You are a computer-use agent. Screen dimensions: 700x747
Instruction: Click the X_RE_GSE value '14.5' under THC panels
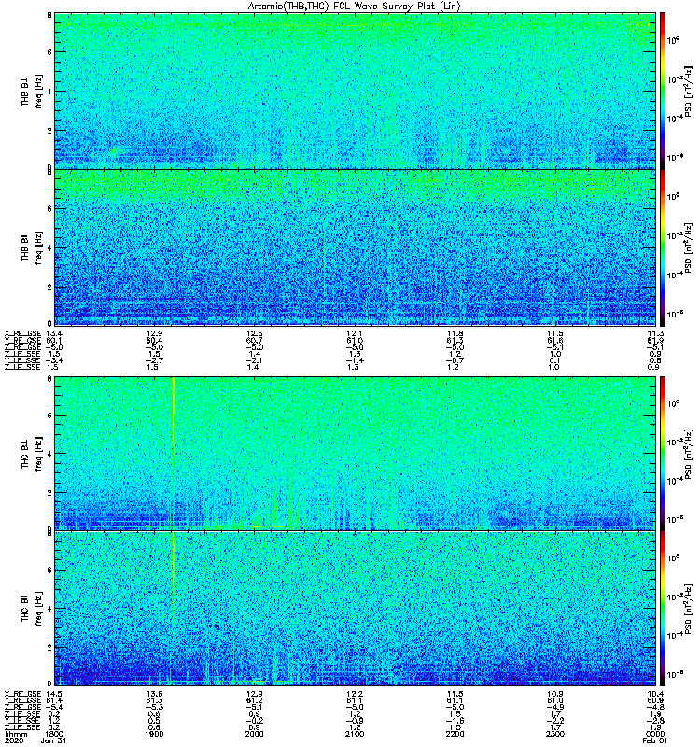pos(54,694)
